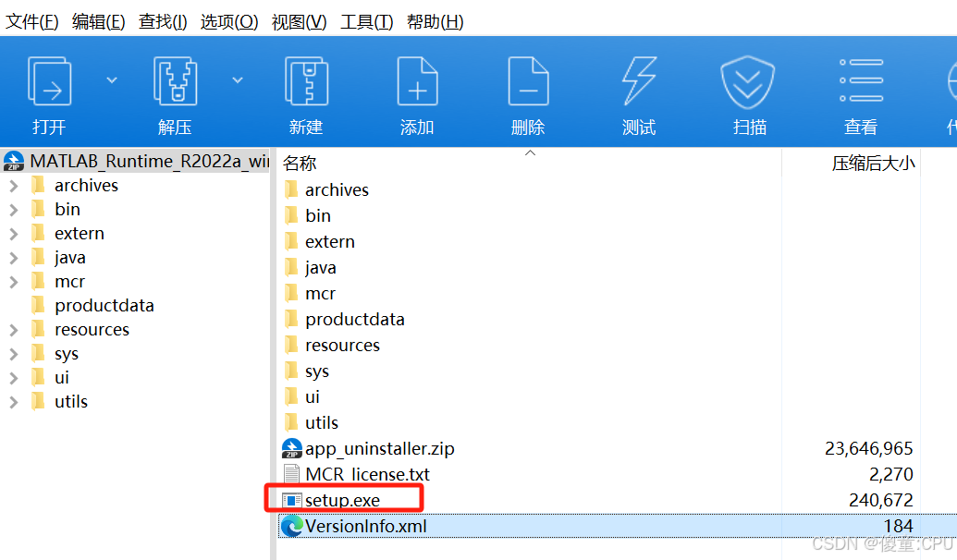Image resolution: width=957 pixels, height=560 pixels.
Task: Expand ui node in tree
Action: point(14,378)
